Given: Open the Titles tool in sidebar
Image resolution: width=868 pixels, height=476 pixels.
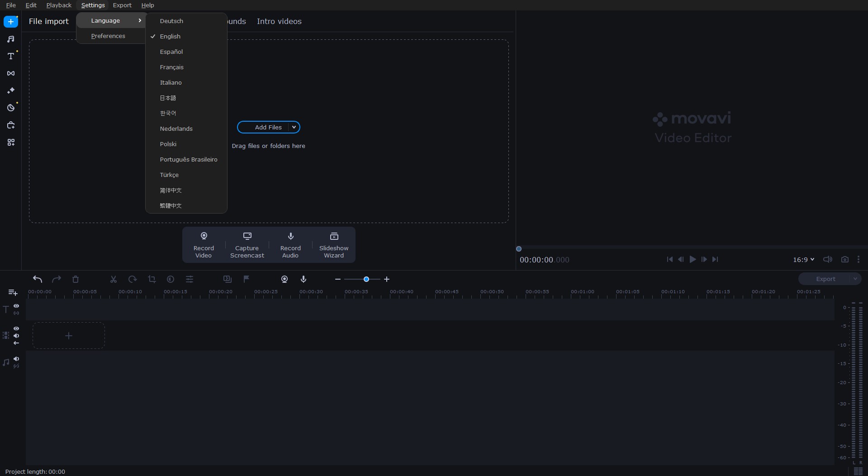Looking at the screenshot, I should 11,56.
